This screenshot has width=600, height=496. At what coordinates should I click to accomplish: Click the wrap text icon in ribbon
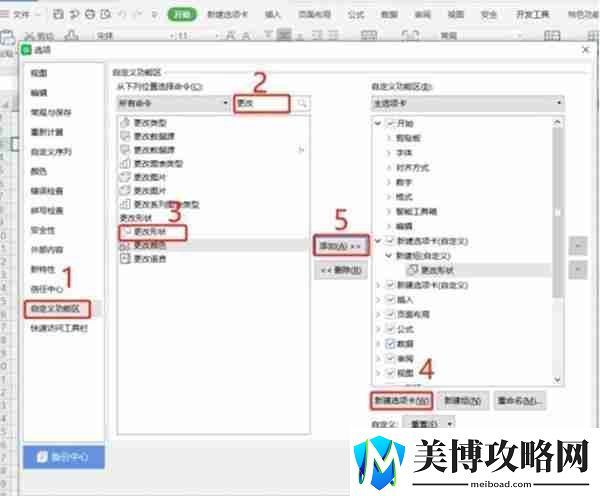(x=410, y=36)
